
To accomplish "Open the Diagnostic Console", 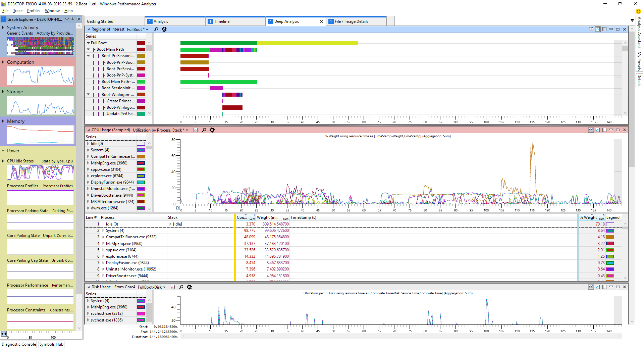I will coord(19,344).
